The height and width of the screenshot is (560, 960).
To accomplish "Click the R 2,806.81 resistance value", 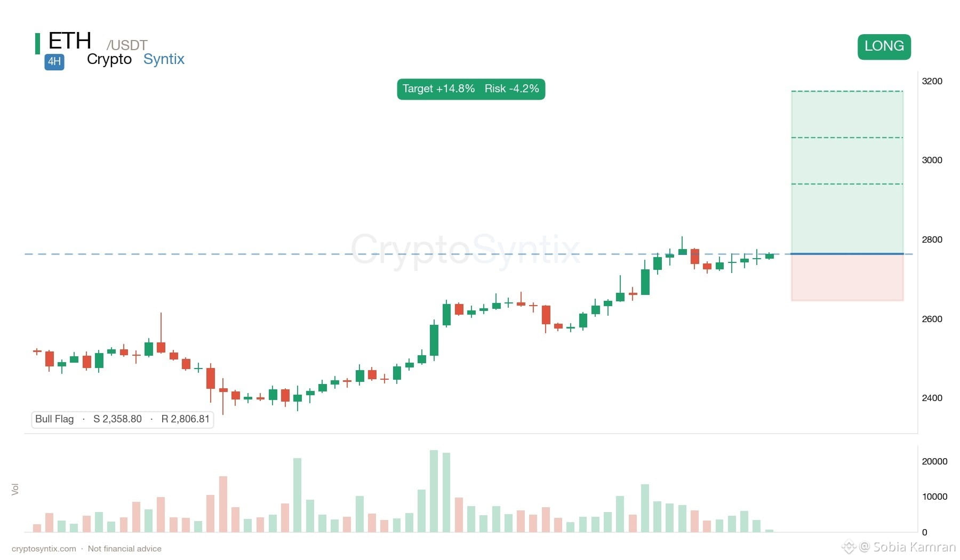I will coord(185,419).
